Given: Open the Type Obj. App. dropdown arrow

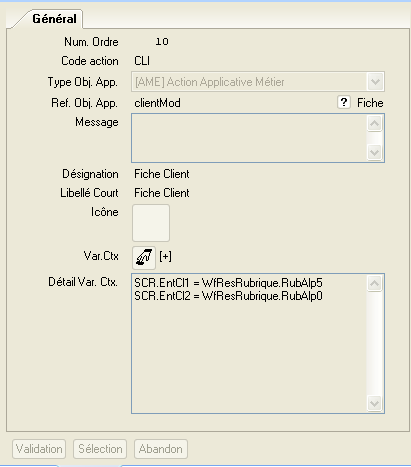Looking at the screenshot, I should click(375, 82).
